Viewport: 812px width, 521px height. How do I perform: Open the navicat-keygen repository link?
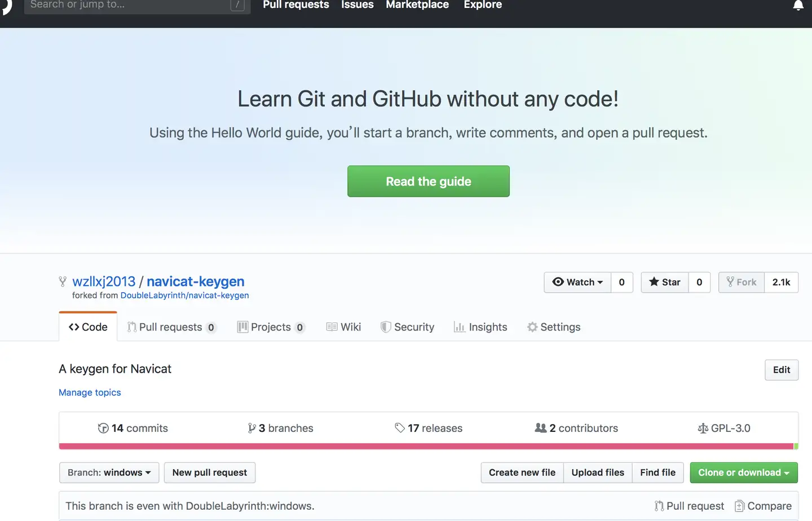[196, 281]
